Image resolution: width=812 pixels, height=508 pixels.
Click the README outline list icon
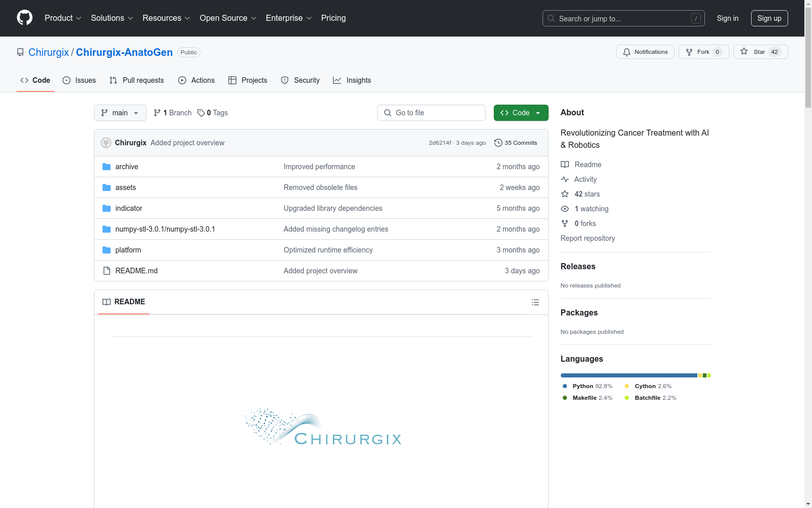click(535, 302)
